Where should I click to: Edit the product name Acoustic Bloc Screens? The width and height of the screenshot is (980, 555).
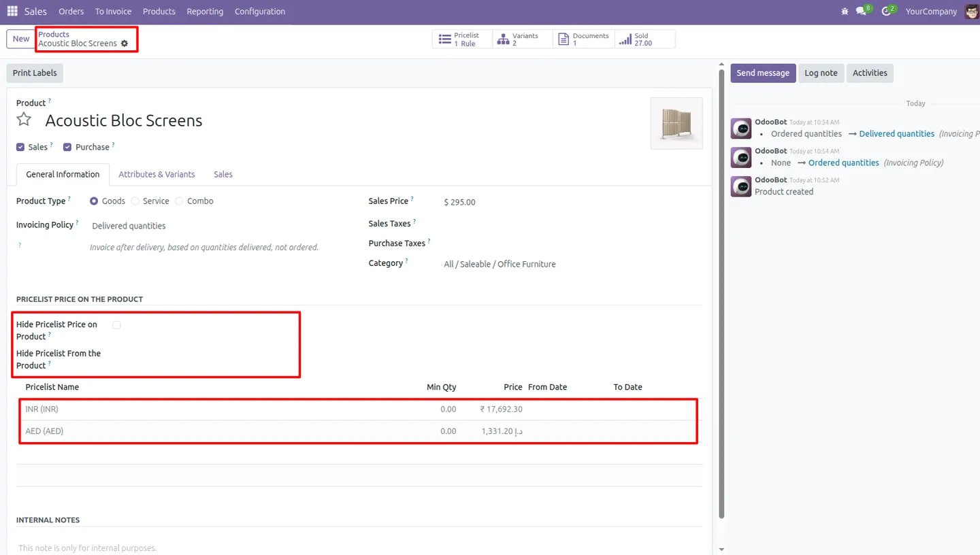124,120
